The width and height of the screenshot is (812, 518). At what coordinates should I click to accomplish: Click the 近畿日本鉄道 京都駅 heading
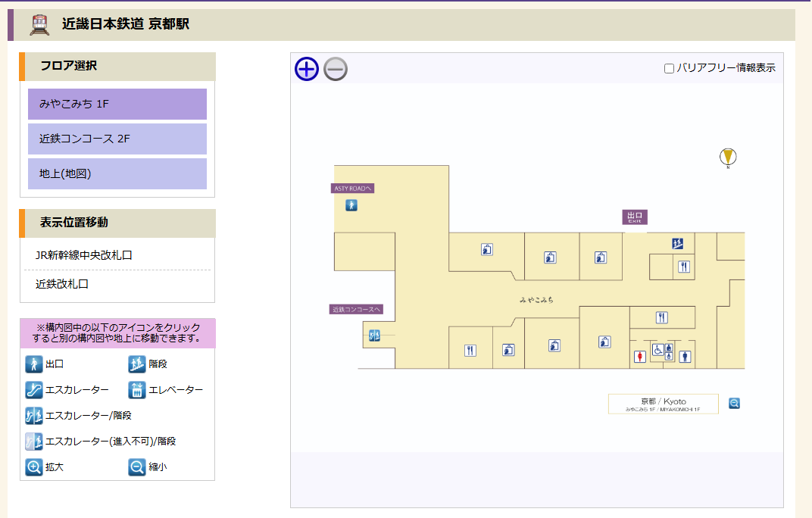tap(126, 23)
